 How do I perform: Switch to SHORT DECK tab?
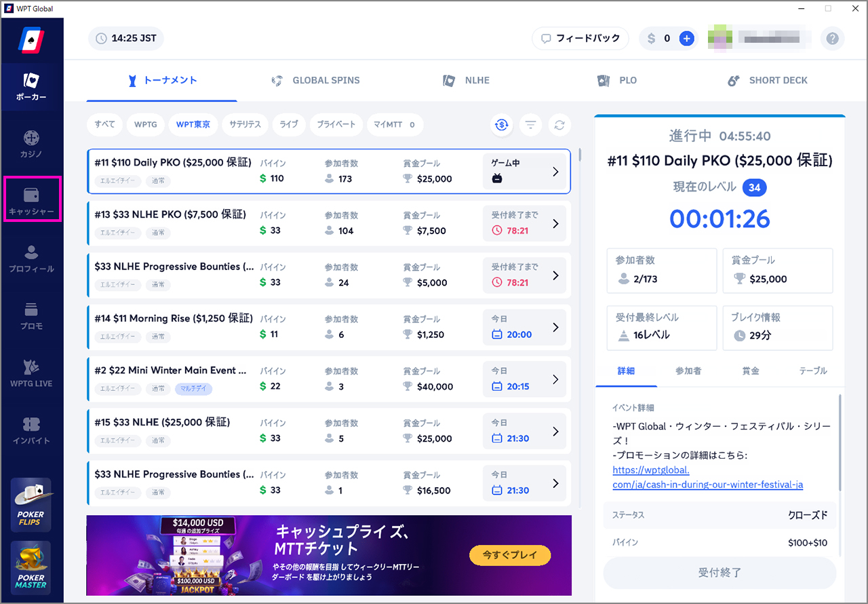click(768, 80)
